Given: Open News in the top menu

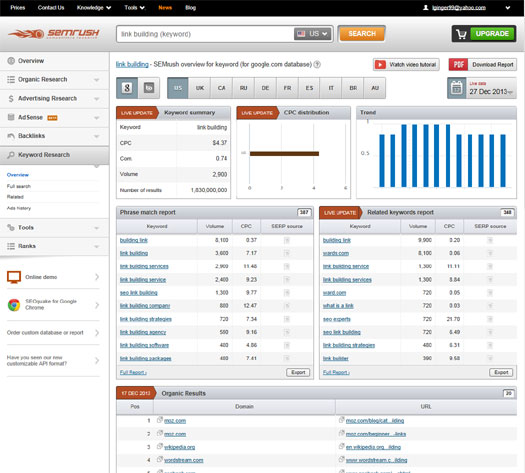Looking at the screenshot, I should 165,7.
